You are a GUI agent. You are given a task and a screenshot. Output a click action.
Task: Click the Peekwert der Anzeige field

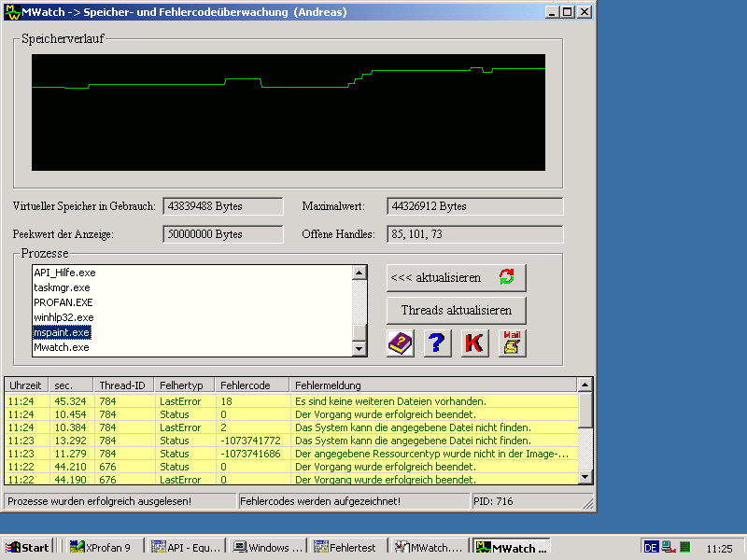coord(223,234)
